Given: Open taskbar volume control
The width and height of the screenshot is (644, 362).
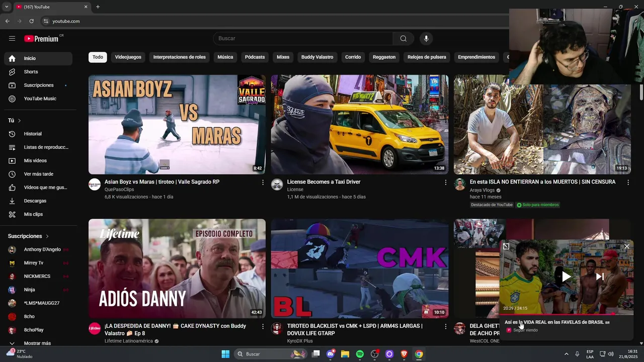Looking at the screenshot, I should point(610,354).
